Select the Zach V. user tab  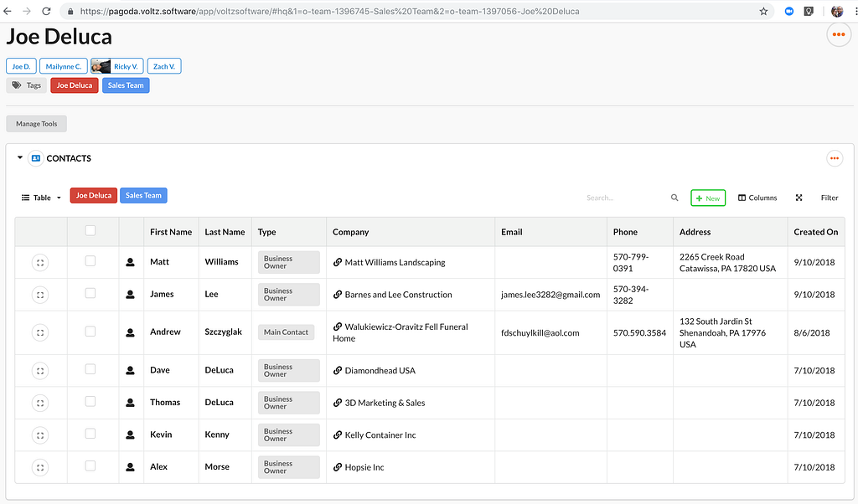(x=164, y=66)
